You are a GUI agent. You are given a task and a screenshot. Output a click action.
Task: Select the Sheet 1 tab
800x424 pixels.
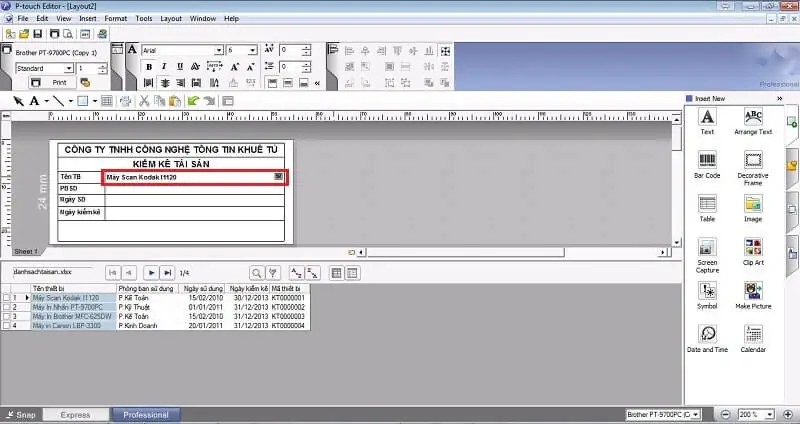[x=26, y=252]
